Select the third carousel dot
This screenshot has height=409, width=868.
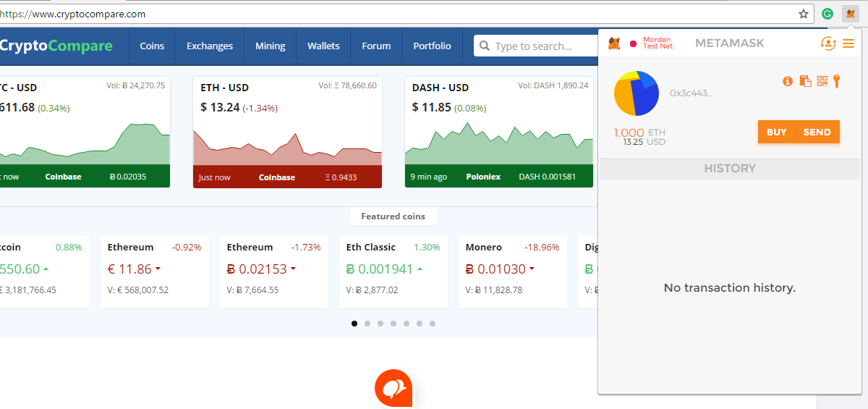pos(380,324)
